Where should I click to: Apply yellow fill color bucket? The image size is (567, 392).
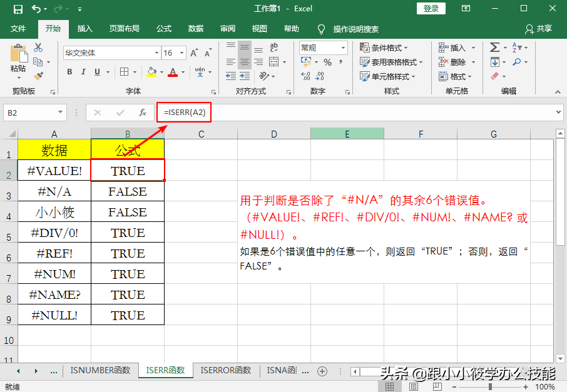point(152,71)
